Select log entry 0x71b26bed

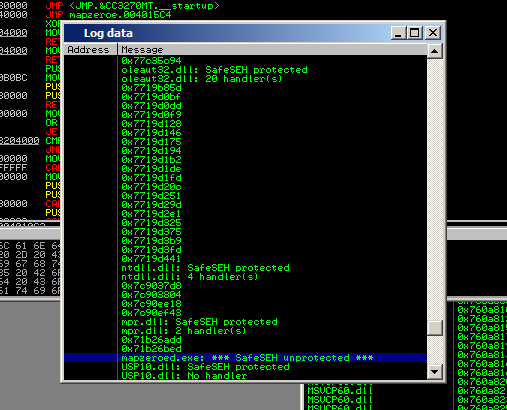151,349
